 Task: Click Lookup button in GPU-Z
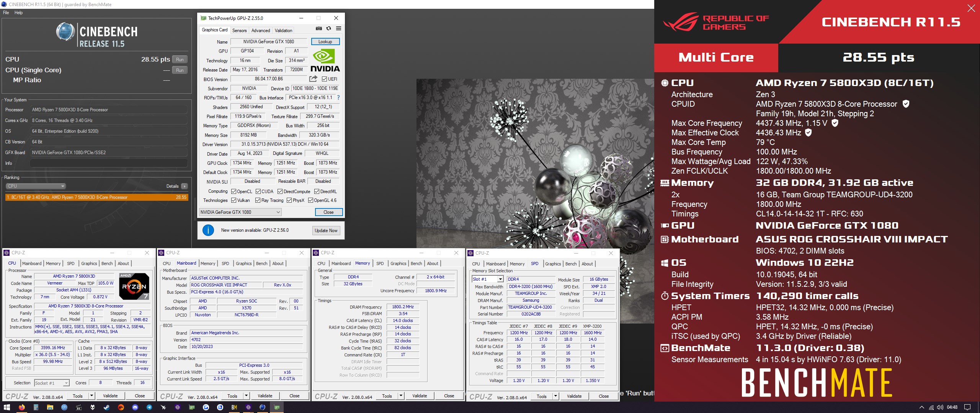[x=325, y=41]
